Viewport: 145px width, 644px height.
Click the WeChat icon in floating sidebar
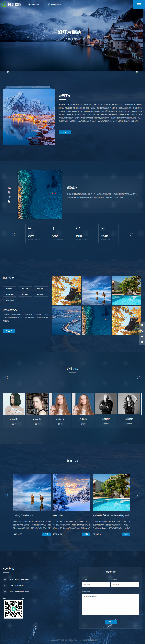pyautogui.click(x=142, y=336)
